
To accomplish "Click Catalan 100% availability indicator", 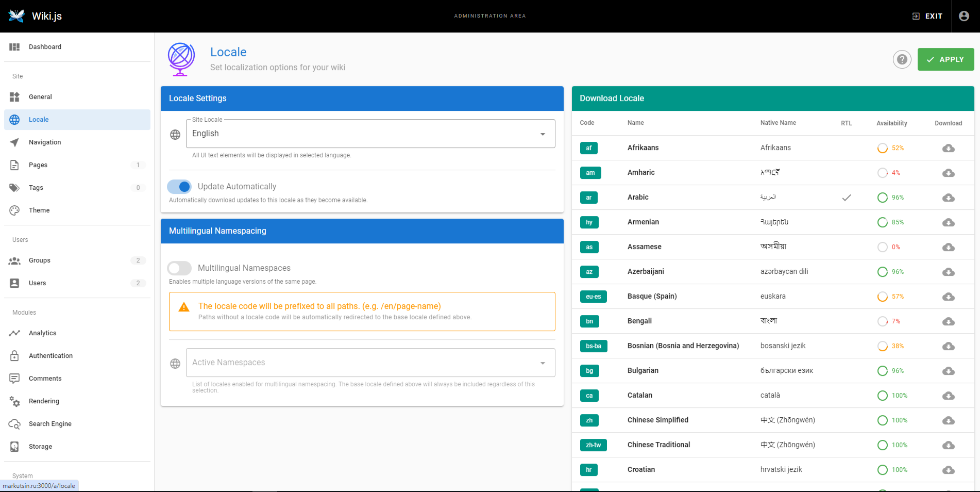I will click(x=892, y=396).
